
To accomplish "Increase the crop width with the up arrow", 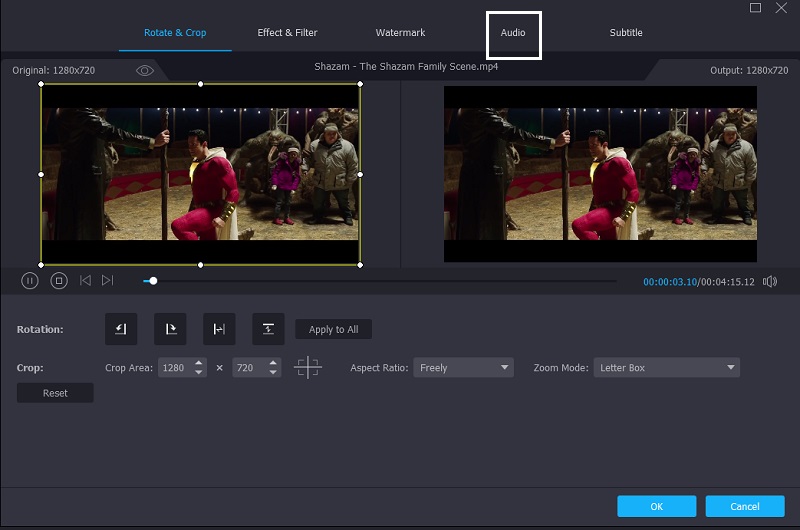I will tap(199, 363).
